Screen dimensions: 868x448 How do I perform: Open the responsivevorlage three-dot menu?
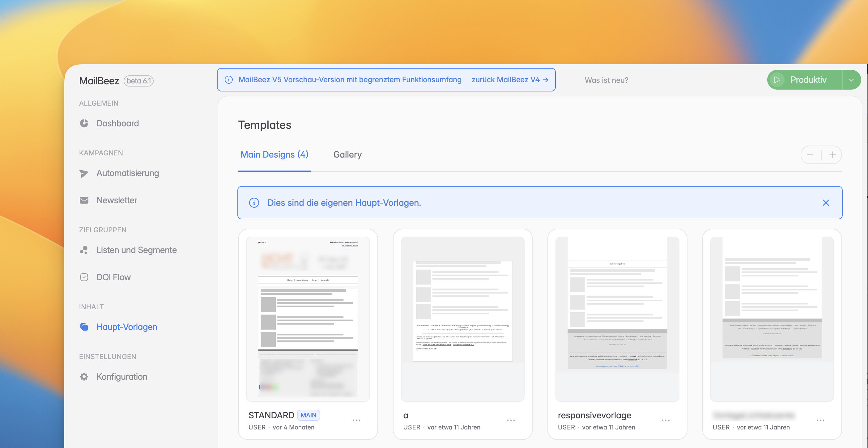666,420
